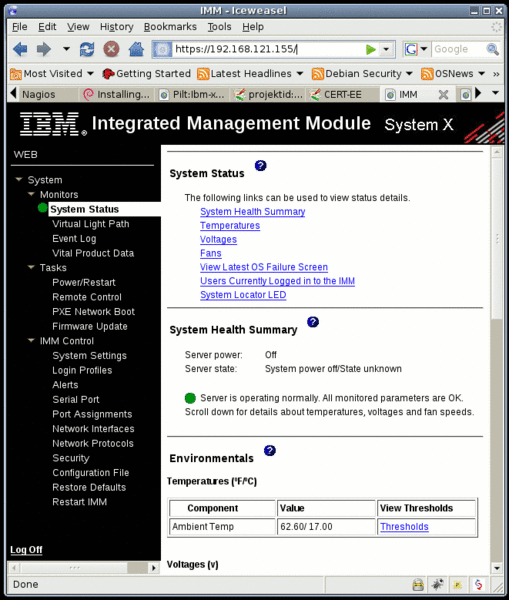509x600 pixels.
Task: Collapse the System tree node
Action: (19, 179)
